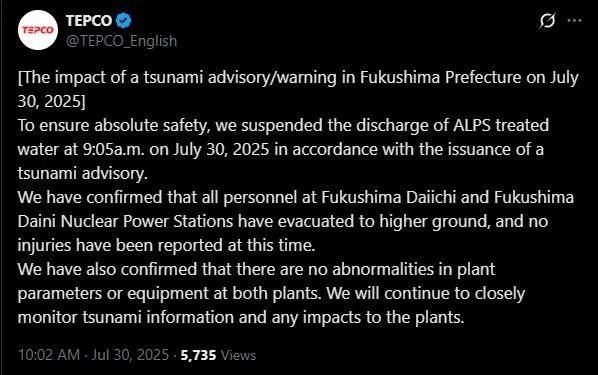Open the TEPCO profile avatar
The width and height of the screenshot is (598, 375).
coord(38,30)
